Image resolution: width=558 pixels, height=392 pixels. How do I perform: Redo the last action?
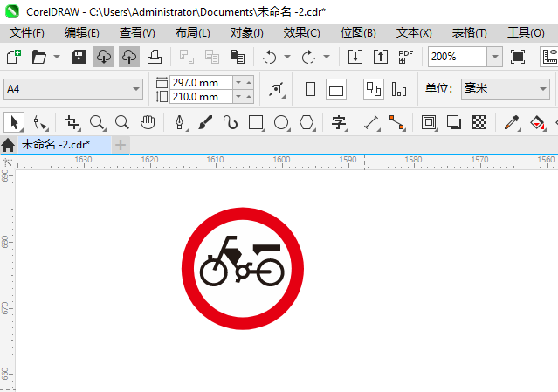308,57
